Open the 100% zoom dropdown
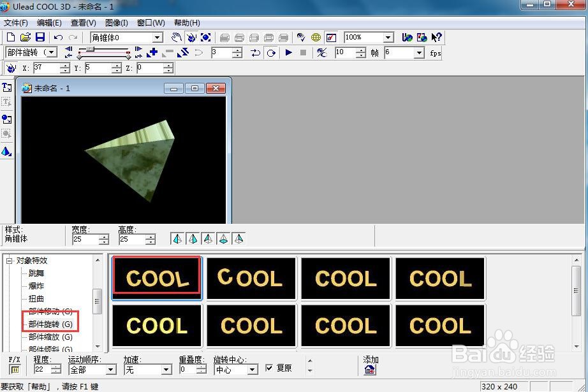 point(388,38)
